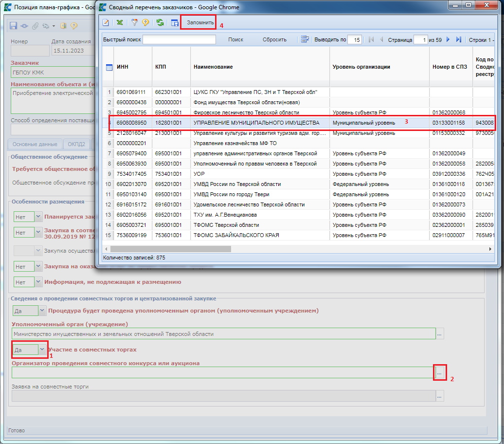Viewport: 504px width, 444px height.
Task: Click the exit door icon in plan position toolbar
Action: click(x=63, y=26)
